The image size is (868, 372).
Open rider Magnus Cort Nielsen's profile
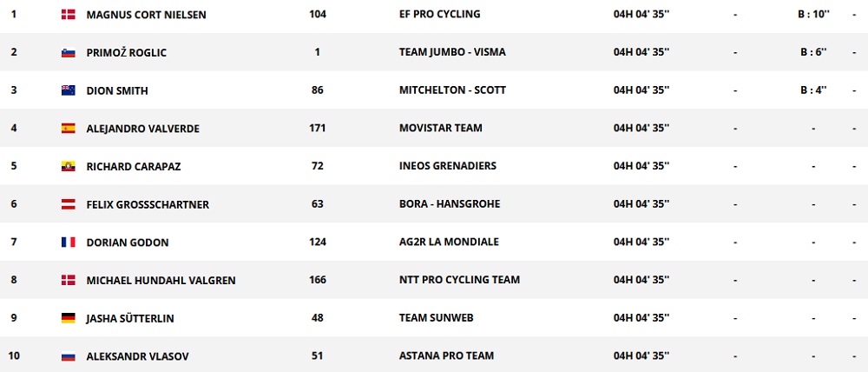coord(146,15)
